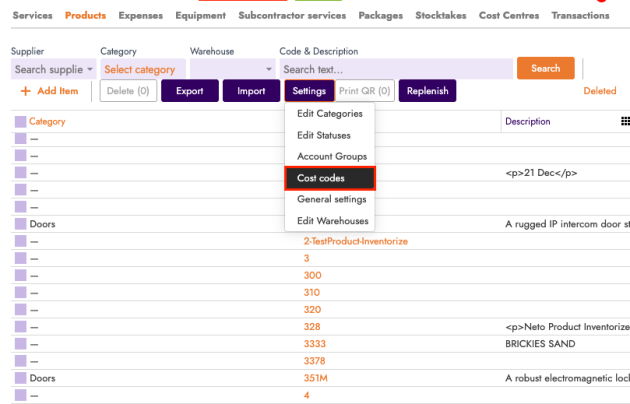Open Edit Warehouses from the menu
Image resolution: width=630 pixels, height=404 pixels.
332,221
